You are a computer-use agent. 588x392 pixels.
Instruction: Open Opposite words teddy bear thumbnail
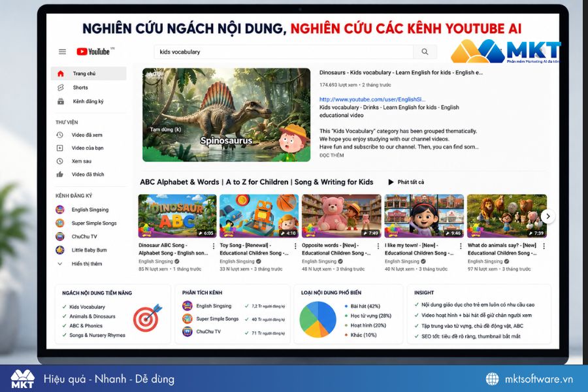(x=341, y=216)
